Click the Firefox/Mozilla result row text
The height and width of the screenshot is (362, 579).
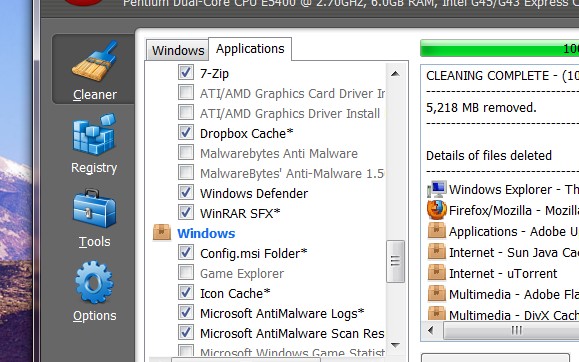(514, 211)
